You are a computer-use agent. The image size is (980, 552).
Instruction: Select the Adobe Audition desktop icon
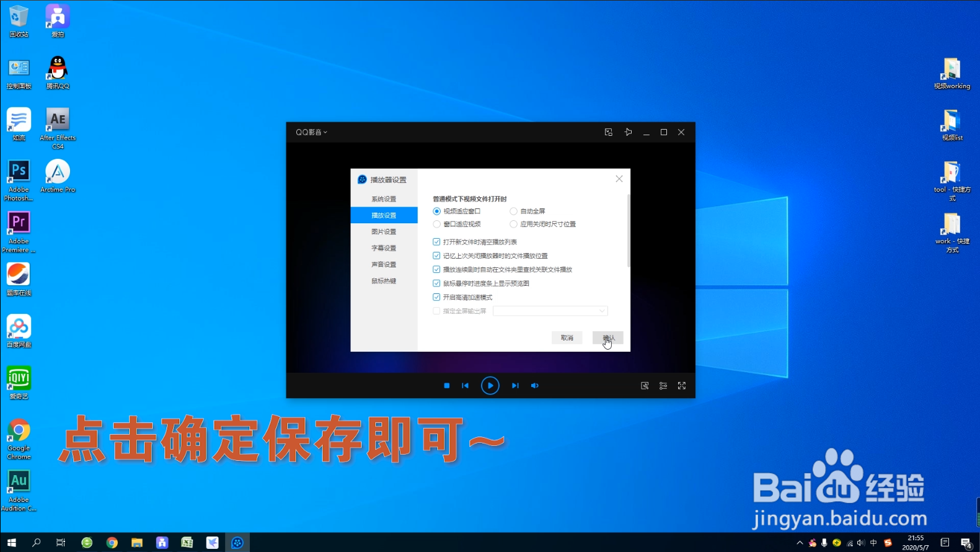19,491
